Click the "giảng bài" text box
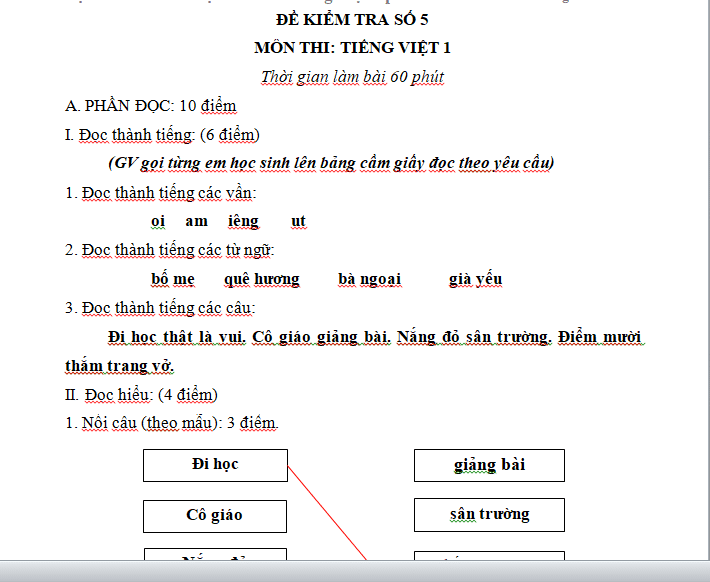 click(x=489, y=465)
